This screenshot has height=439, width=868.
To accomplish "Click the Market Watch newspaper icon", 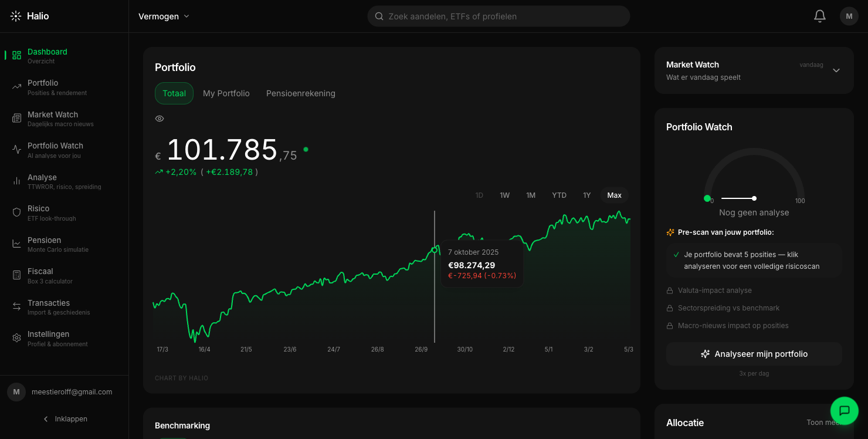I will tap(16, 119).
